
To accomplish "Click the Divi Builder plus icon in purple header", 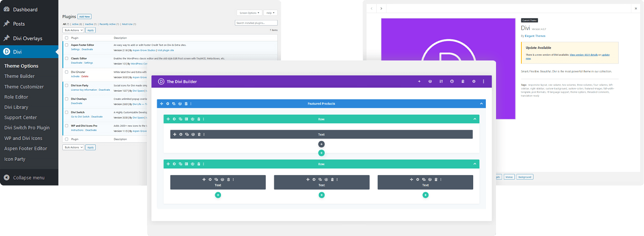I will 419,81.
